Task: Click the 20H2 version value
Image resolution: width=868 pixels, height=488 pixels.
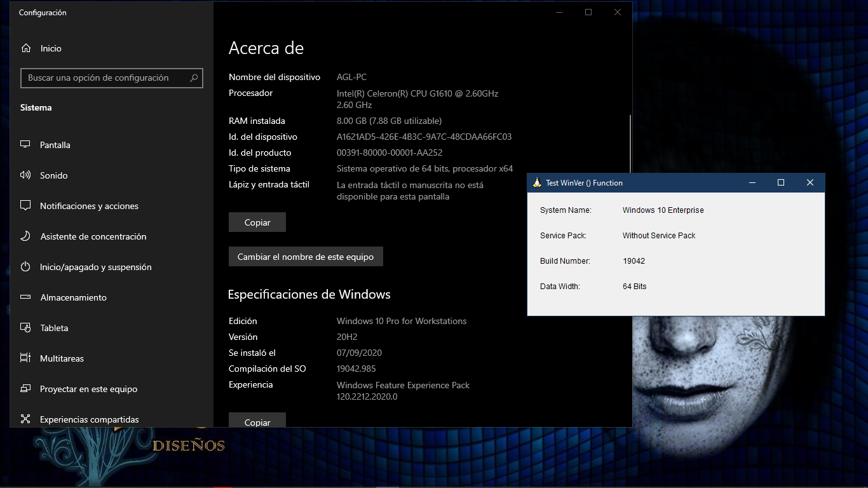Action: point(347,337)
